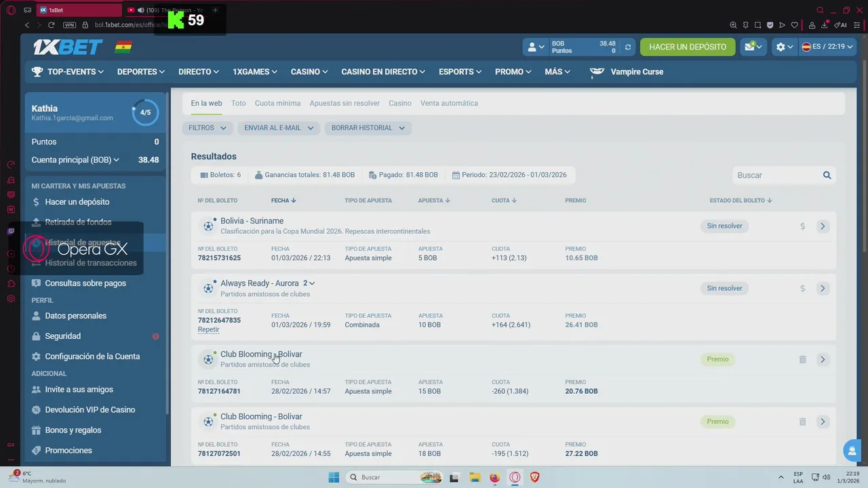Image resolution: width=868 pixels, height=488 pixels.
Task: Open the BORRAR HISTORIAL dropdown
Action: (368, 128)
